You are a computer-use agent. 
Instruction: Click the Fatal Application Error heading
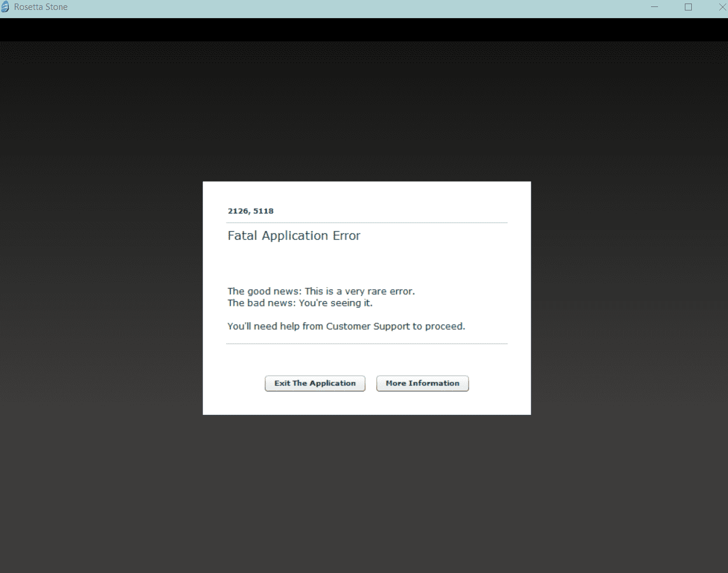coord(294,236)
